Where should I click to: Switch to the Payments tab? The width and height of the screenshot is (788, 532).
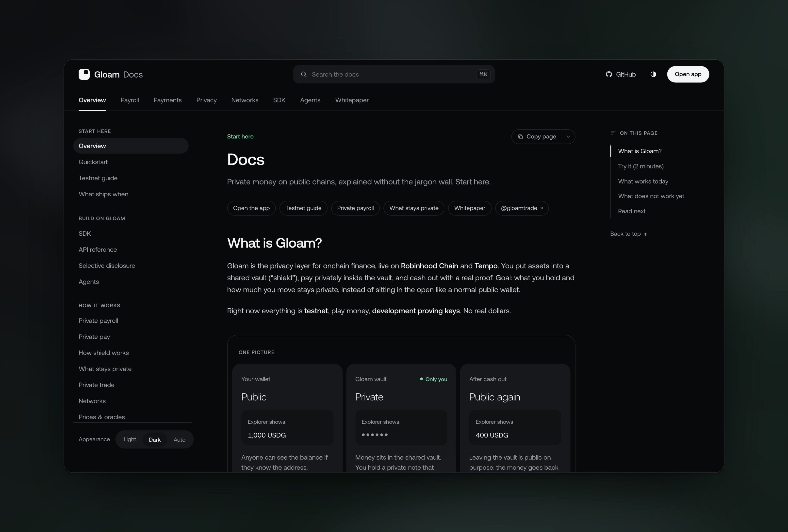click(x=167, y=100)
